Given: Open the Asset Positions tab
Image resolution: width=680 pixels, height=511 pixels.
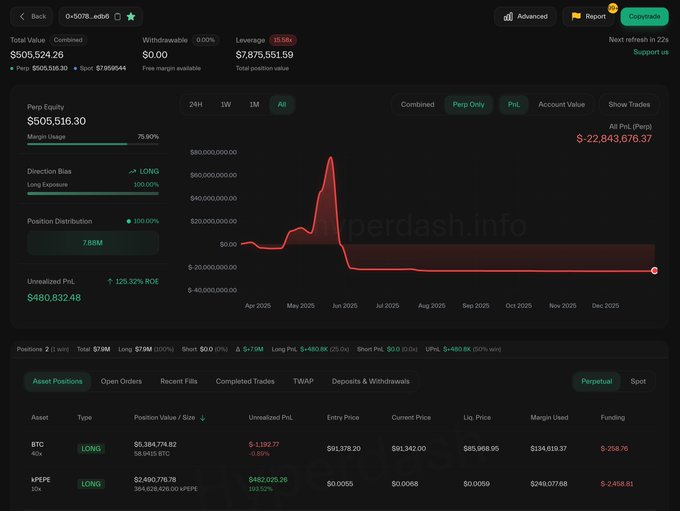Looking at the screenshot, I should (x=57, y=381).
